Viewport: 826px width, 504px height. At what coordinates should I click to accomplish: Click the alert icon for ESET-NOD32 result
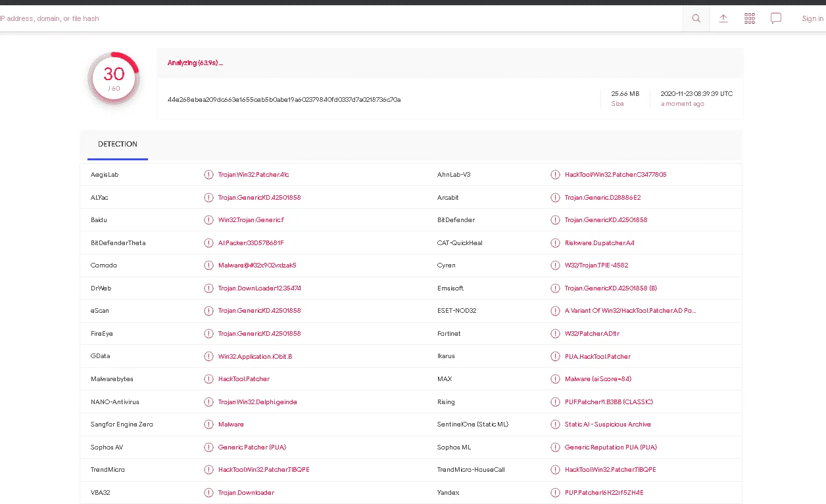(x=555, y=311)
